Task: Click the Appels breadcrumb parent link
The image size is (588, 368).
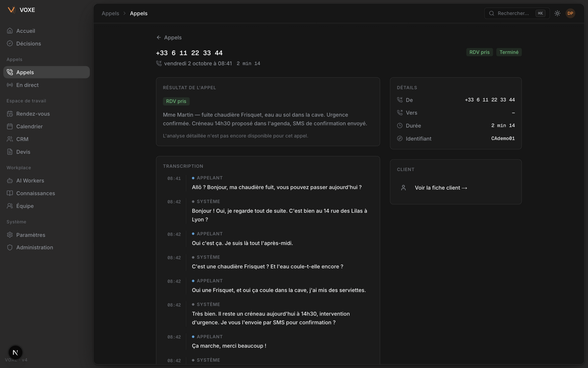Action: click(110, 13)
